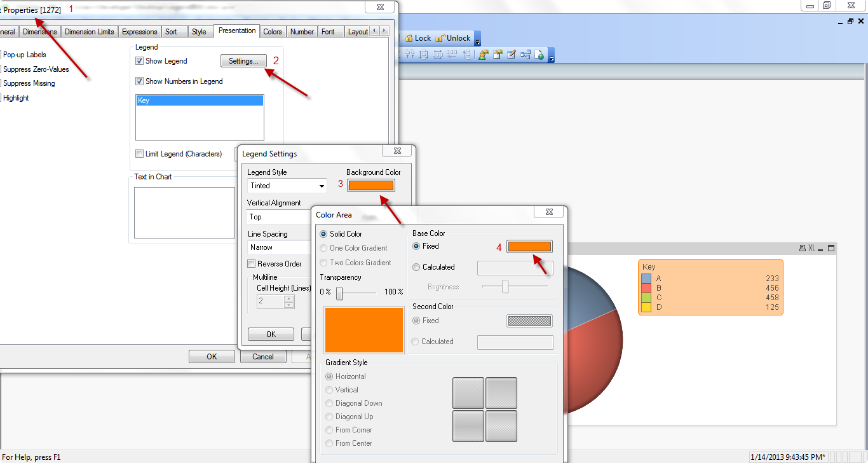
Task: Send the chart to Excel with the XL icon
Action: pyautogui.click(x=811, y=248)
